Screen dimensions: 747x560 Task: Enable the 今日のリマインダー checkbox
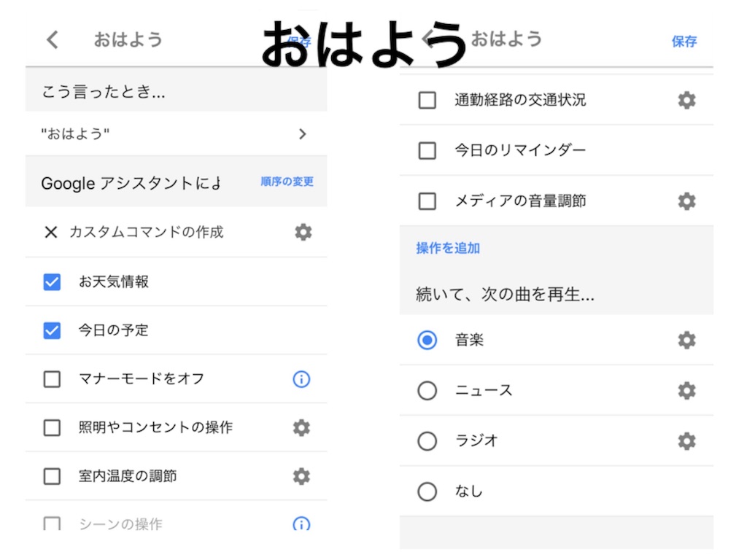point(427,150)
